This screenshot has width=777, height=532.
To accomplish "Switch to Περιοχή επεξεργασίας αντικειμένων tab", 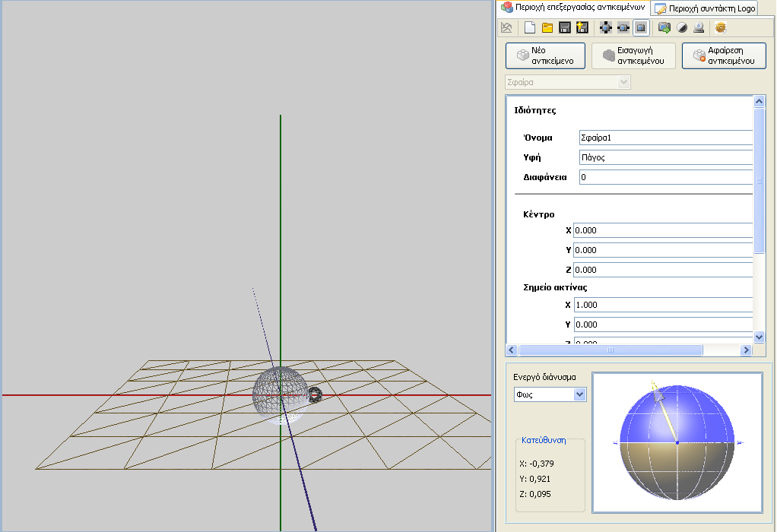I will point(573,8).
